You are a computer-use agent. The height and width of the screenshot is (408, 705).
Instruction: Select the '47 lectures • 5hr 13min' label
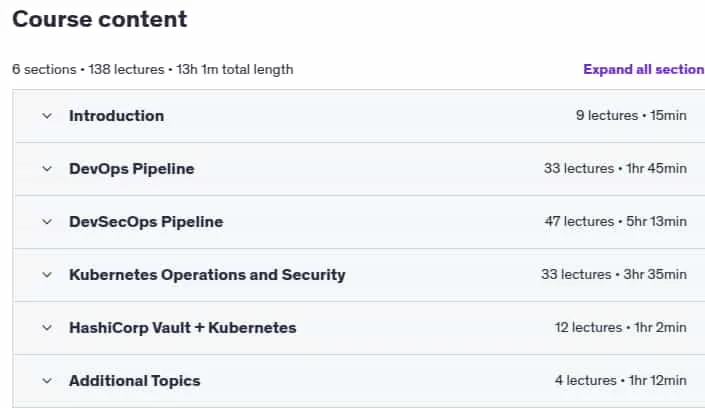[x=616, y=221]
